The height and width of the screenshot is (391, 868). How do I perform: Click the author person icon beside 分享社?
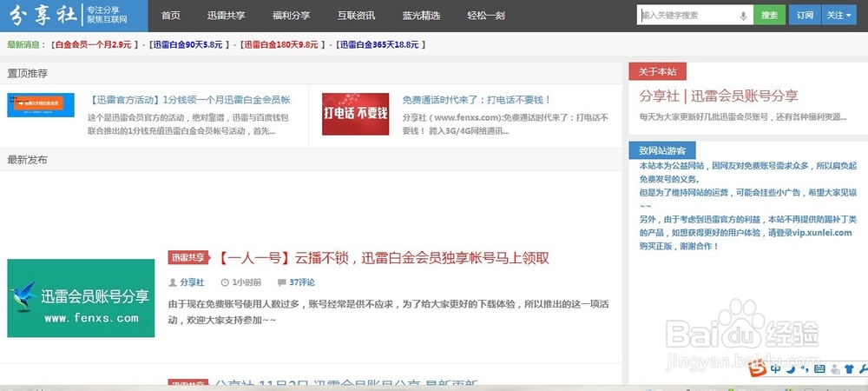coord(172,282)
